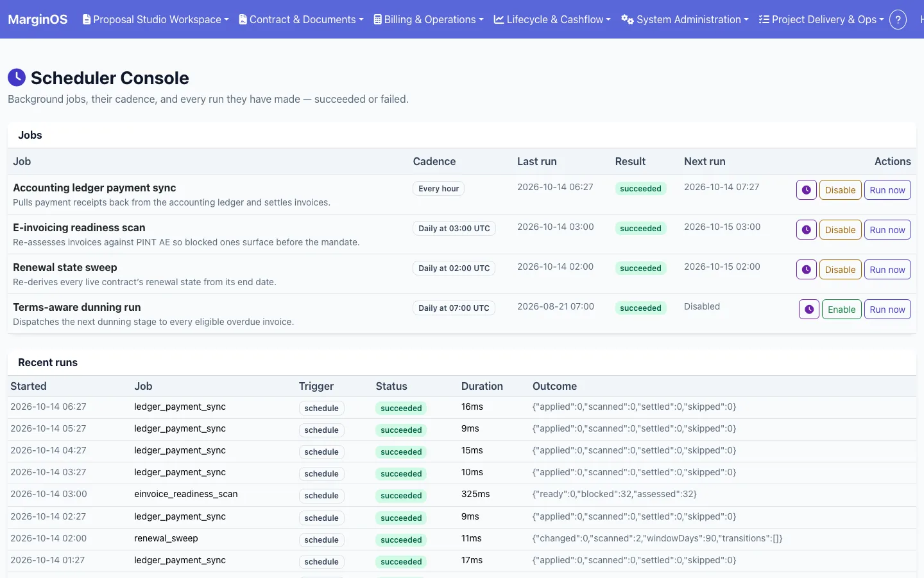Click the outcome with "blocked":32
The height and width of the screenshot is (578, 924).
tap(615, 494)
